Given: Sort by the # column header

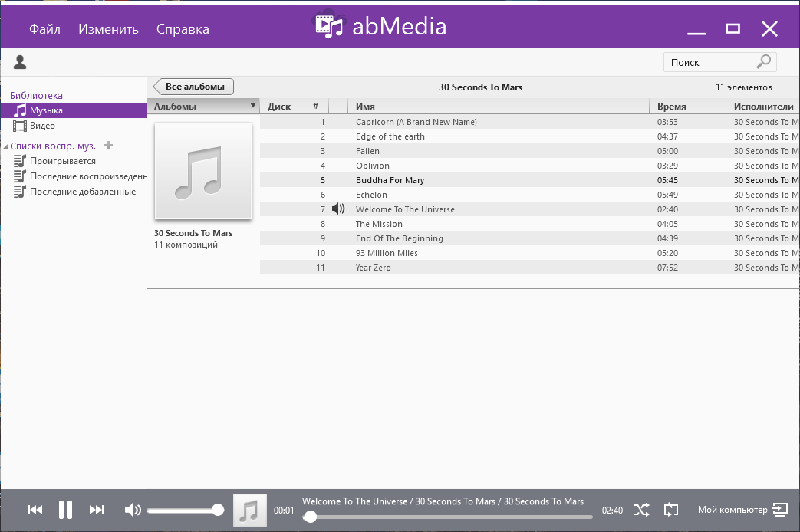Looking at the screenshot, I should click(x=315, y=106).
